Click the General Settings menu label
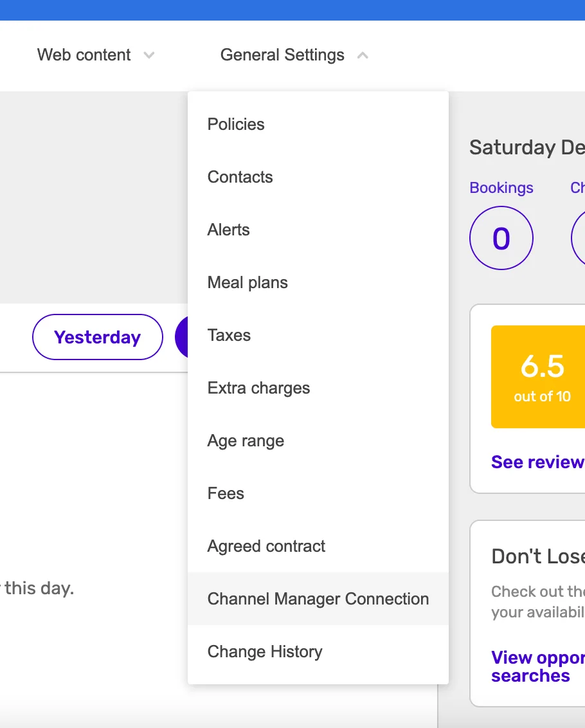Screen dimensions: 585x728 pos(282,55)
